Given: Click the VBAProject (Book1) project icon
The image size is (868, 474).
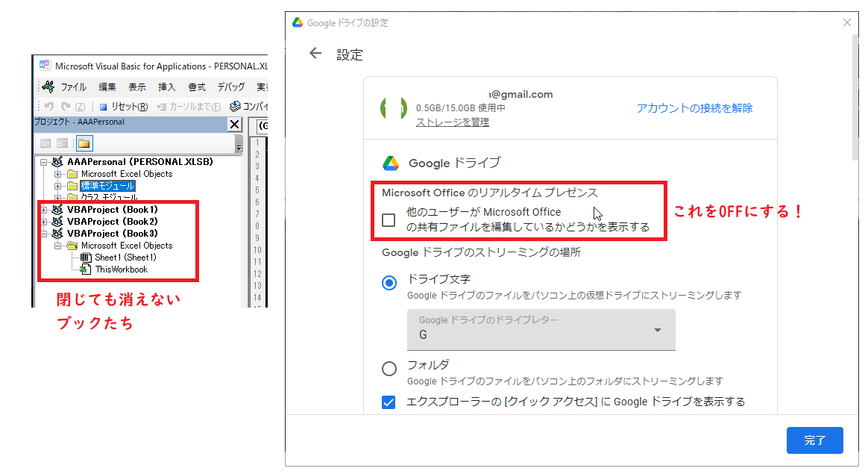Looking at the screenshot, I should pos(57,210).
